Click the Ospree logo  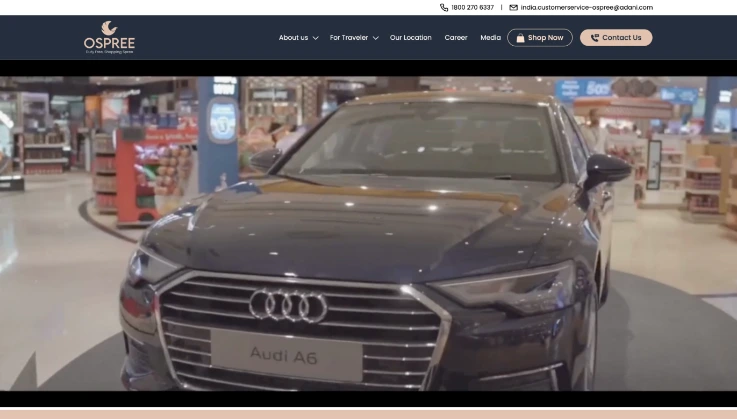click(x=109, y=37)
